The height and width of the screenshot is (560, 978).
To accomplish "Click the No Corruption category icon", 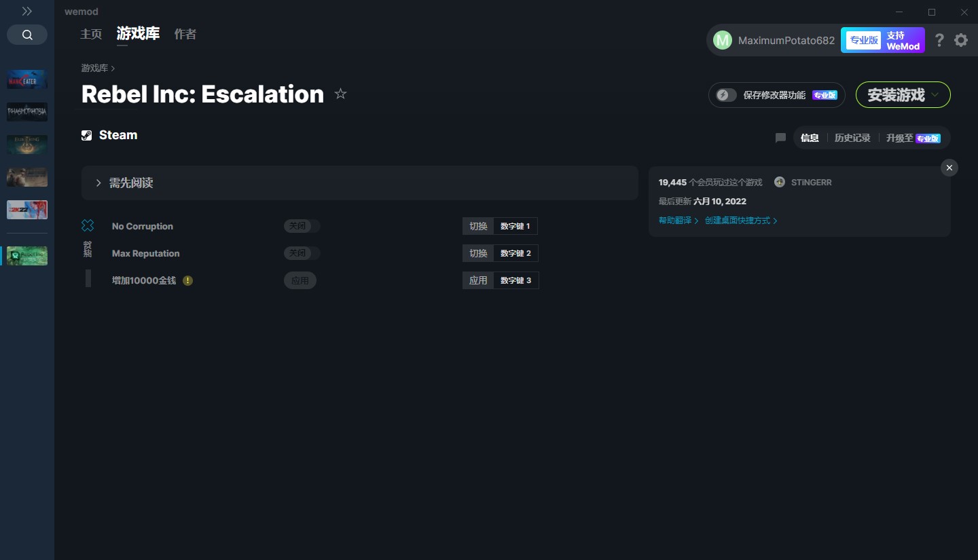I will pyautogui.click(x=88, y=225).
